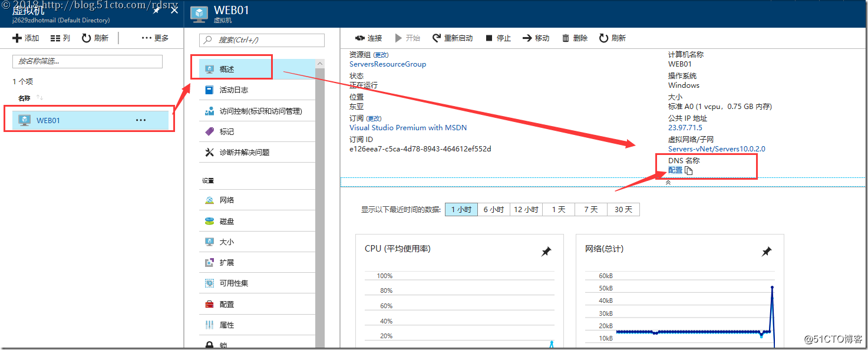Pin the CPU (平均使用率) chart
This screenshot has height=350, width=868.
pyautogui.click(x=546, y=252)
